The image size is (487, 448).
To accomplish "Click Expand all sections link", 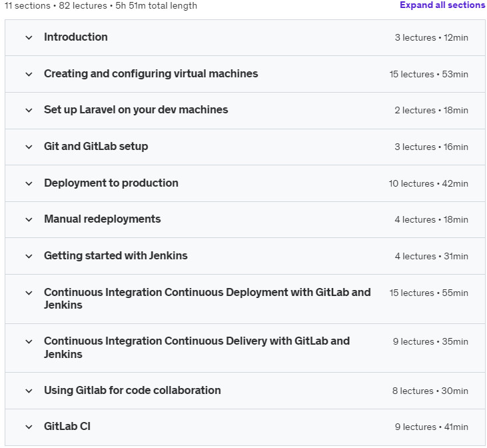I will (442, 5).
